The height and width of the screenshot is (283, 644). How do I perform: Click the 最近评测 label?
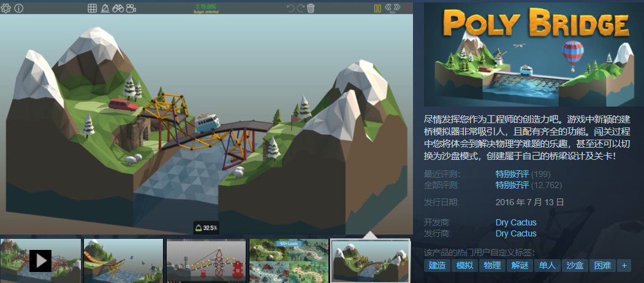[x=442, y=174]
